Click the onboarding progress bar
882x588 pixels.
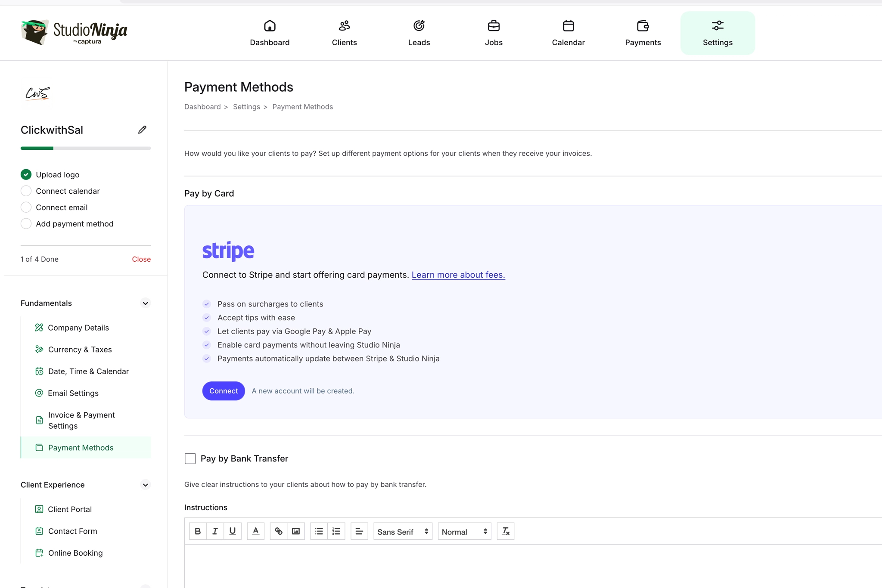86,148
